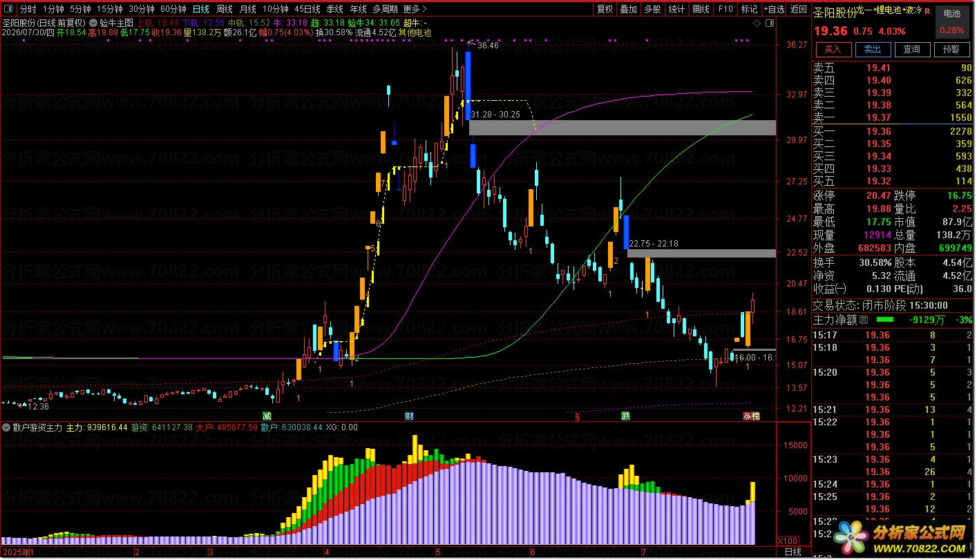977x560 pixels.
Task: Click the green 主力净额 bar indicator
Action: [884, 320]
